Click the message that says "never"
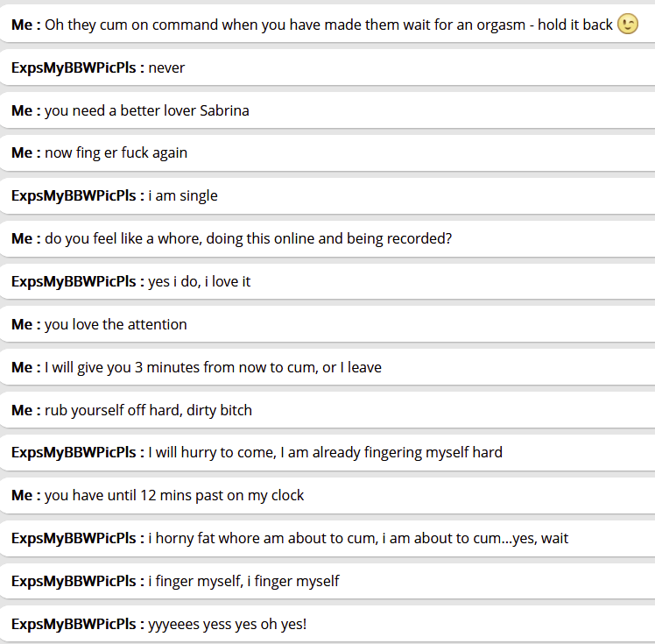Image resolution: width=655 pixels, height=644 pixels. (x=166, y=67)
